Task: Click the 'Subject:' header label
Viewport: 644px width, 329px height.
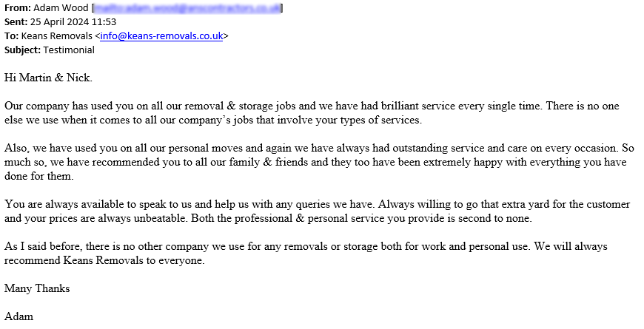Action: click(x=22, y=50)
